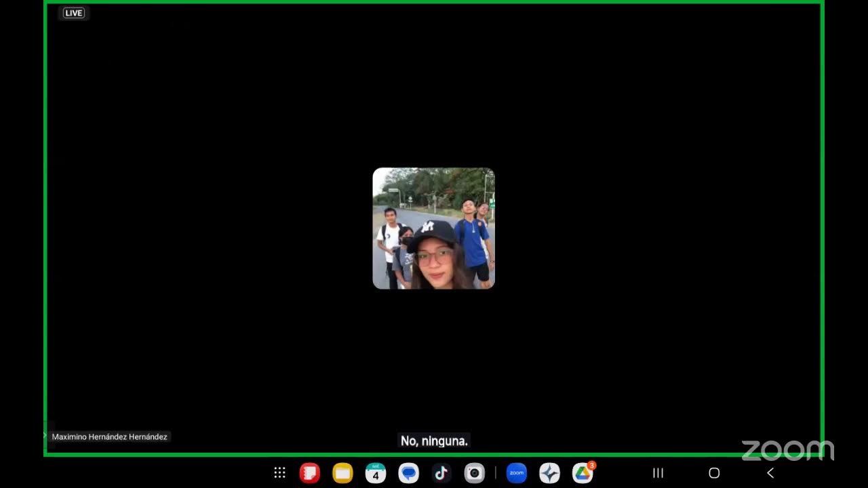Tap the back navigation arrow
868x488 pixels.
[770, 473]
